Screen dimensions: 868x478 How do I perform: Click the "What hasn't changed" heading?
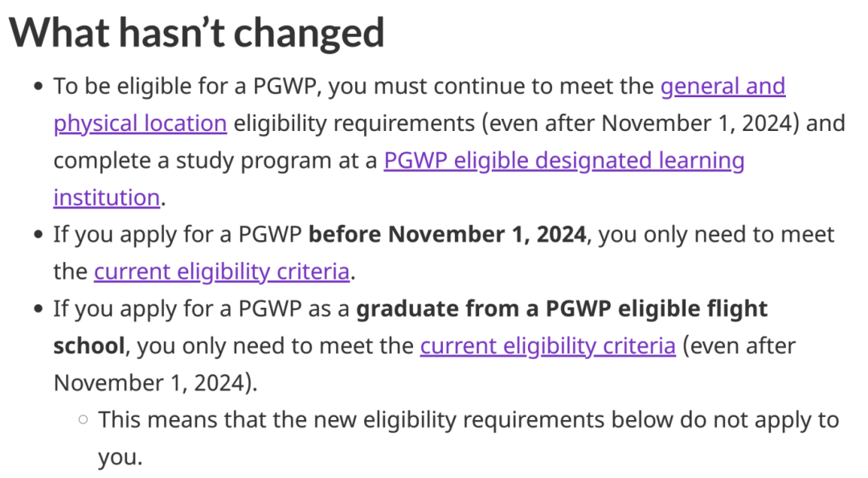197,33
